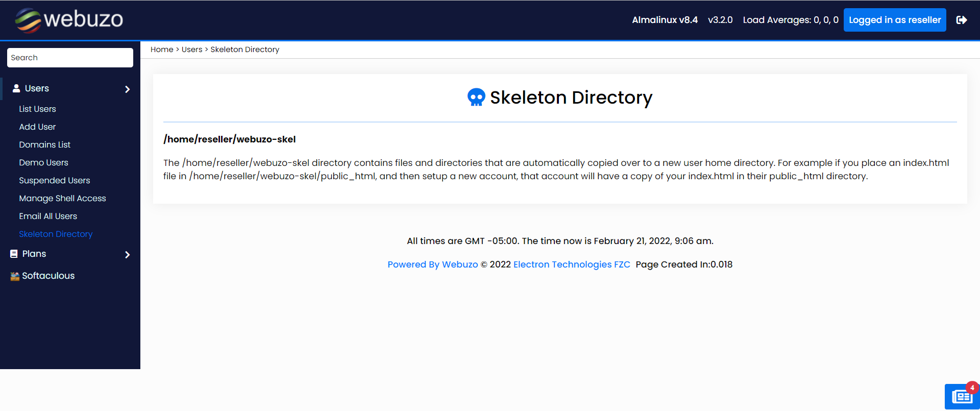Click the Users person icon in sidebar
This screenshot has width=980, height=411.
(16, 88)
